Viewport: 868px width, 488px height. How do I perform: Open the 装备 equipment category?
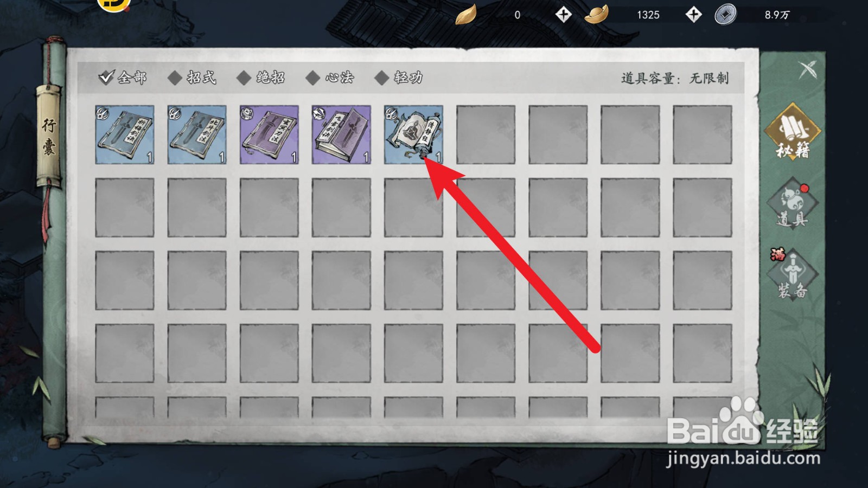click(793, 275)
